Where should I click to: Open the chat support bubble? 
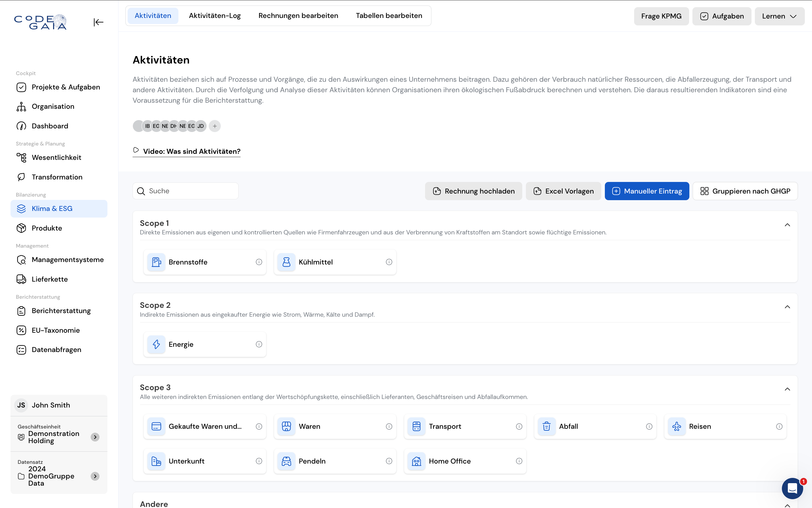[x=792, y=488]
